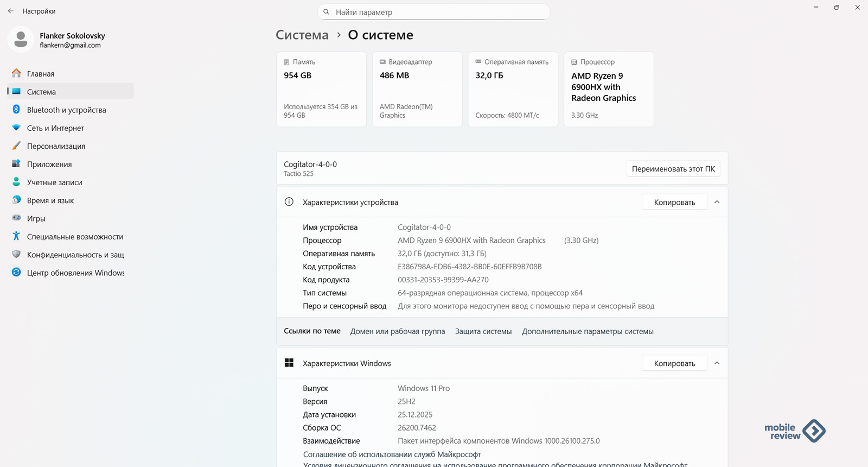Collapse the Windows specifications section chevron

[717, 363]
